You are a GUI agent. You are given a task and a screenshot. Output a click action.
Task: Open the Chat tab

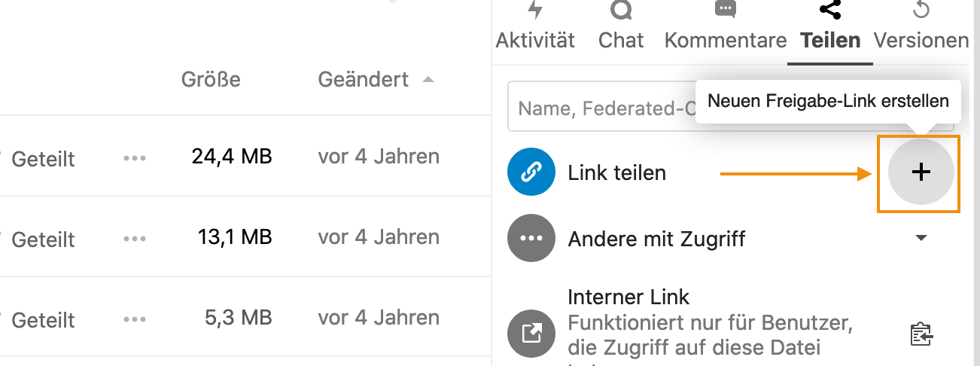pyautogui.click(x=621, y=29)
